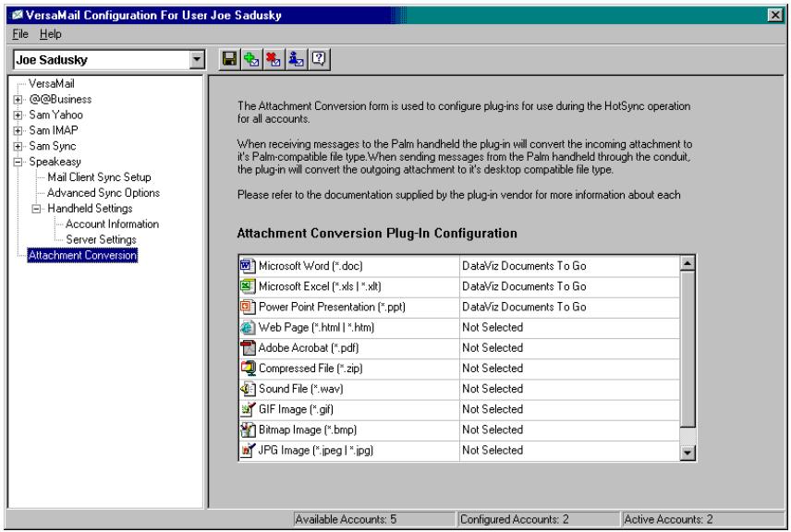
Task: Click the Adobe Acrobat pdf icon
Action: click(x=248, y=347)
